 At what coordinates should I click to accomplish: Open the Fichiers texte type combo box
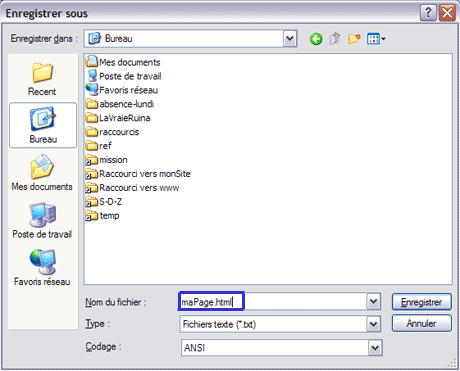[x=280, y=324]
